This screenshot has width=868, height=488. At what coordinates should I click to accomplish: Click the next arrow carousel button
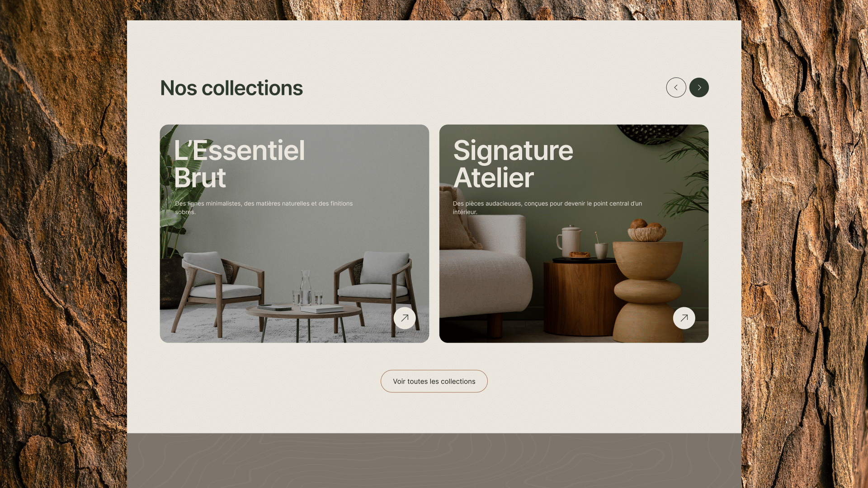tap(699, 88)
